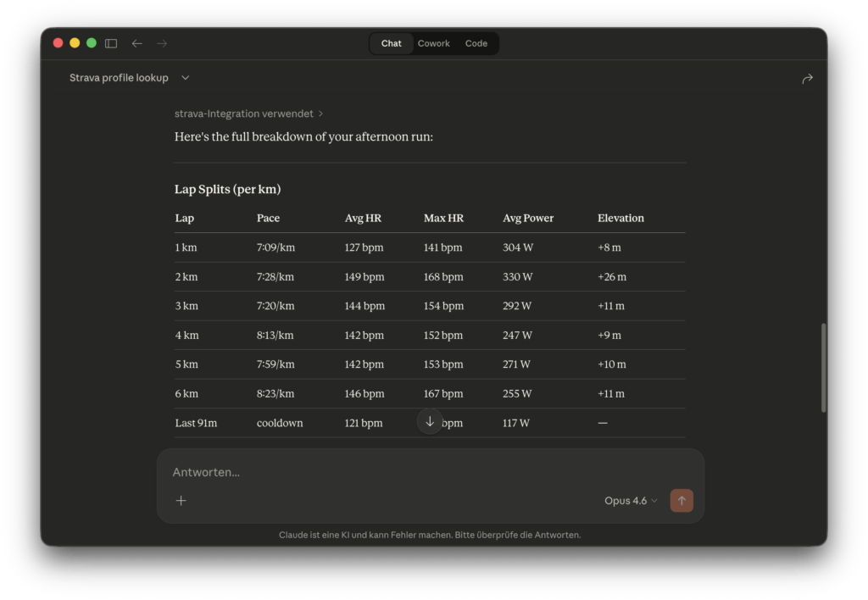Select the 8:13/km pace cell
This screenshot has height=600, width=868.
[x=275, y=336]
